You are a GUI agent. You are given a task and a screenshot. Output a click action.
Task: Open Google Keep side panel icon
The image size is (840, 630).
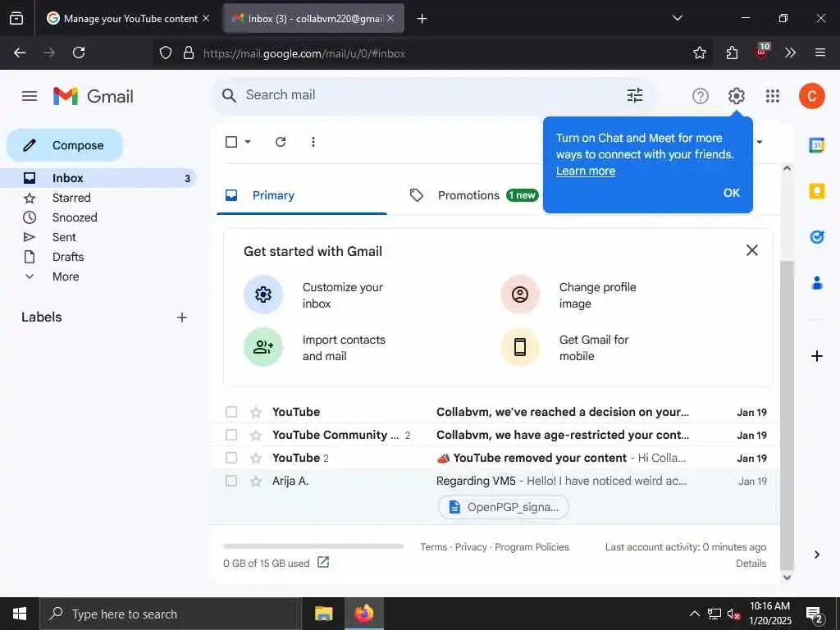(x=816, y=190)
